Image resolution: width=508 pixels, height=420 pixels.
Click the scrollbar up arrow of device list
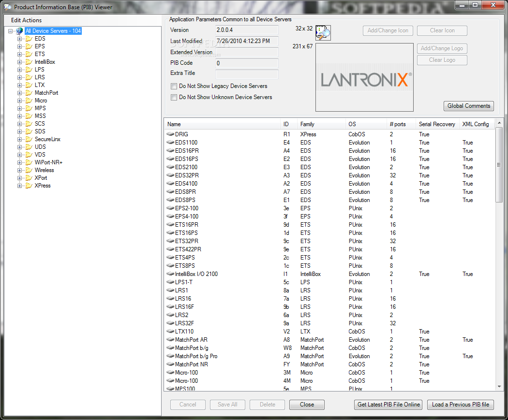499,123
